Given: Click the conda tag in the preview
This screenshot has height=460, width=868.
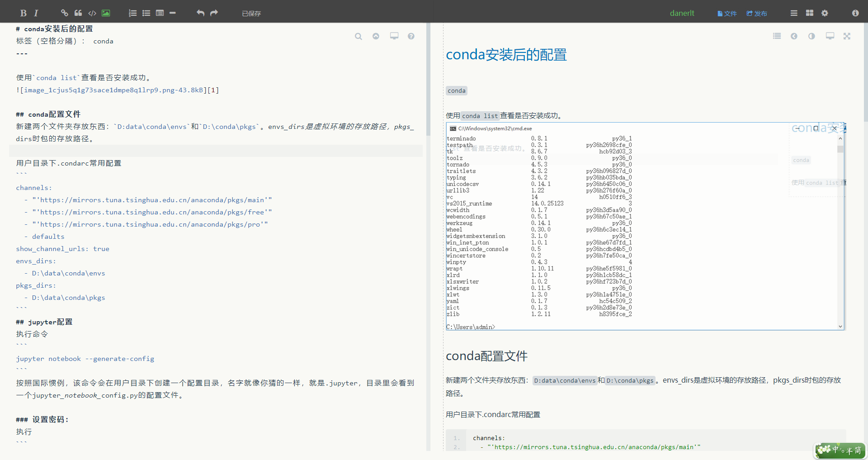Looking at the screenshot, I should click(457, 90).
